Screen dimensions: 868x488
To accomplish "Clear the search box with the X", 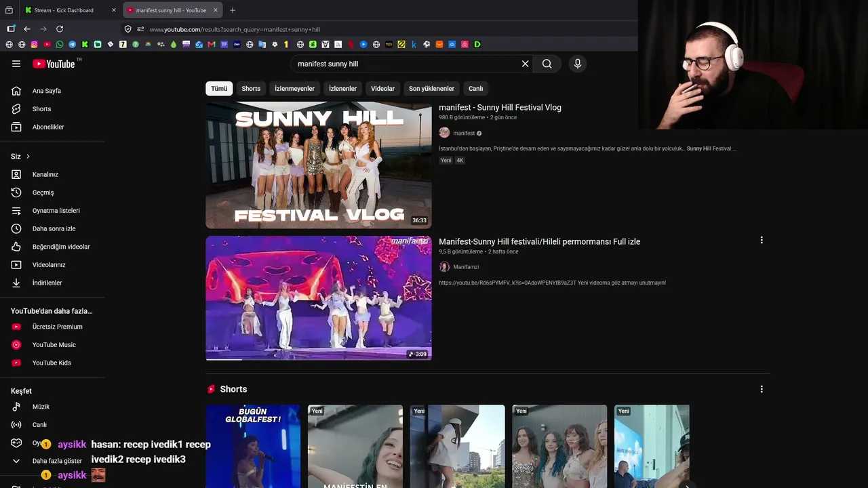I will pyautogui.click(x=525, y=64).
